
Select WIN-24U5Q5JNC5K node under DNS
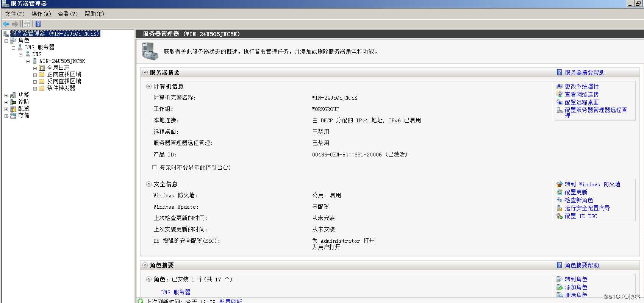(x=62, y=61)
